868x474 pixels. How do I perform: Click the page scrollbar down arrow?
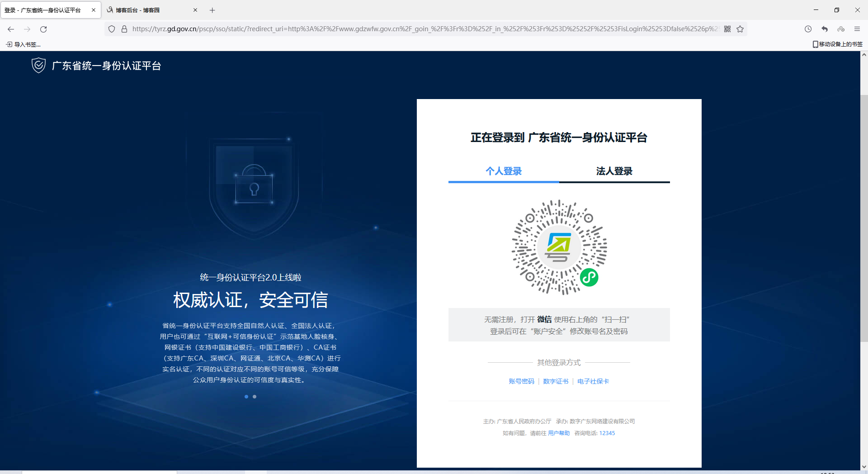pos(864,466)
